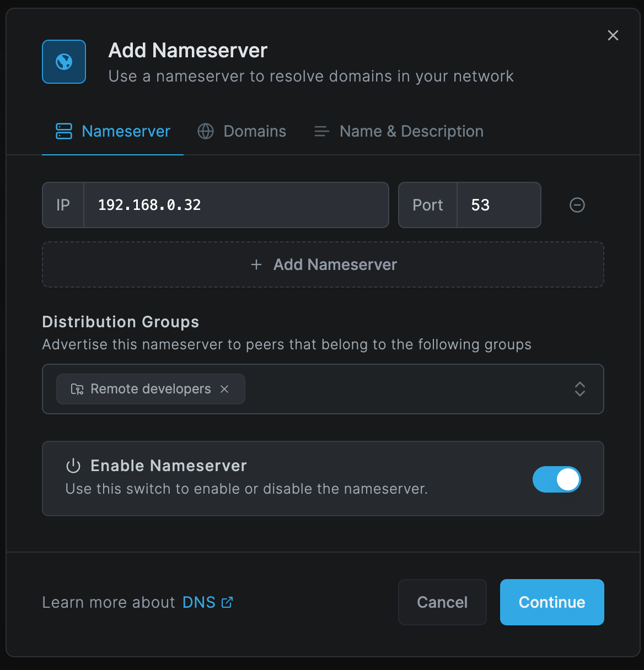Click the Port input field

coord(498,205)
